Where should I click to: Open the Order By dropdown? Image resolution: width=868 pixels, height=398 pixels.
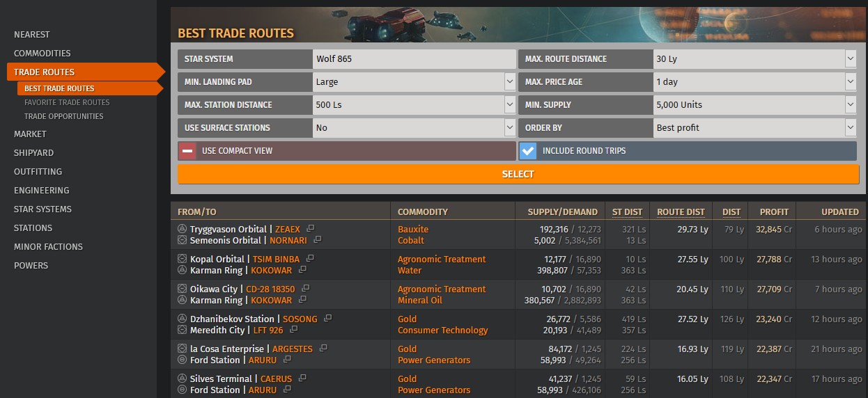754,128
